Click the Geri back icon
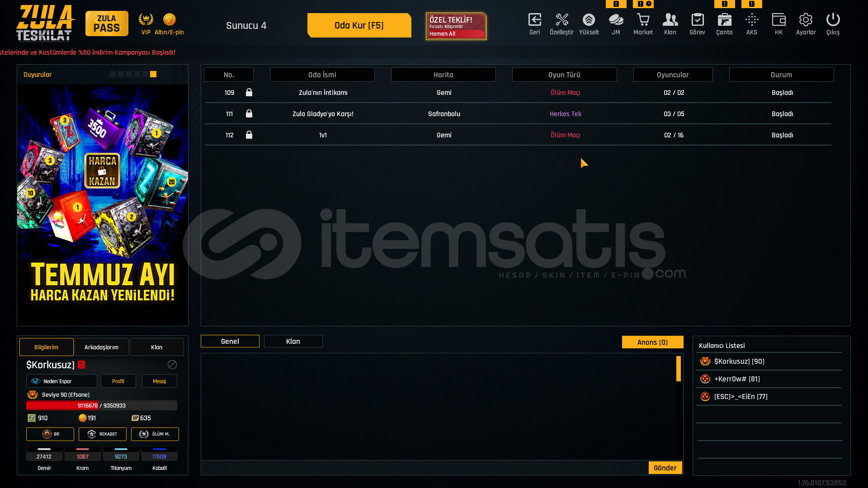Viewport: 868px width, 488px height. tap(534, 20)
